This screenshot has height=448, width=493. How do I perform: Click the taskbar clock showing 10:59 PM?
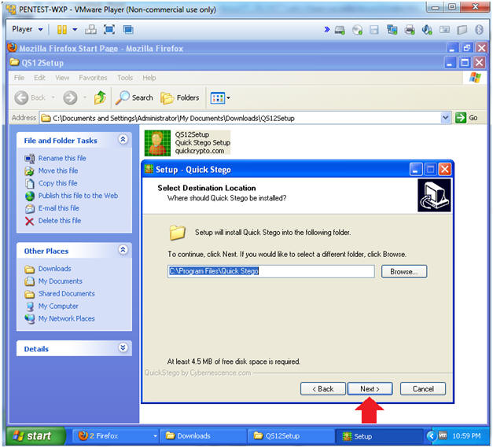point(466,436)
